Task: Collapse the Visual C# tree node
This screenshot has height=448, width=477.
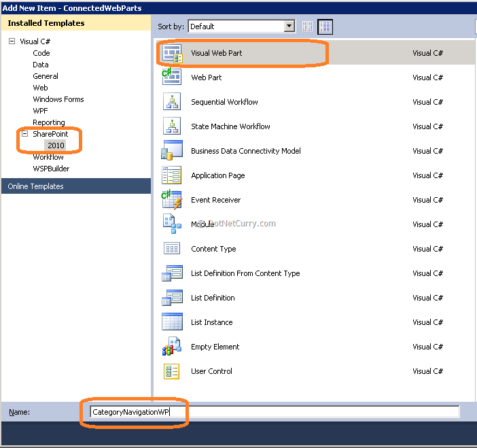Action: pyautogui.click(x=12, y=41)
